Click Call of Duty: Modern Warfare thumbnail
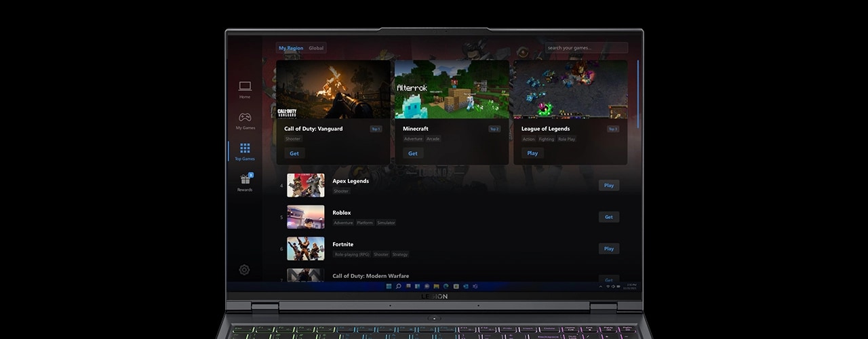 point(305,275)
